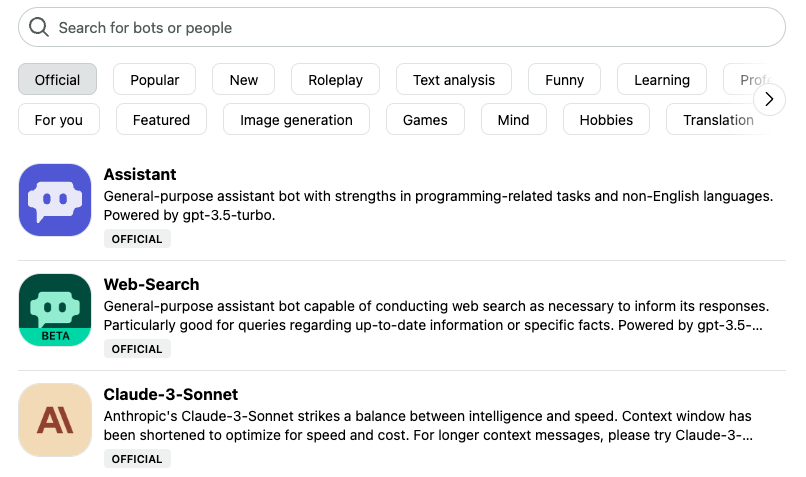
Task: Click the magnifying glass search icon
Action: point(39,27)
